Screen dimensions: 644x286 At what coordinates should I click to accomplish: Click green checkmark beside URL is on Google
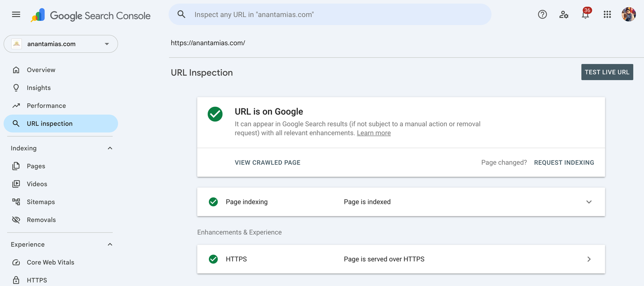tap(215, 114)
